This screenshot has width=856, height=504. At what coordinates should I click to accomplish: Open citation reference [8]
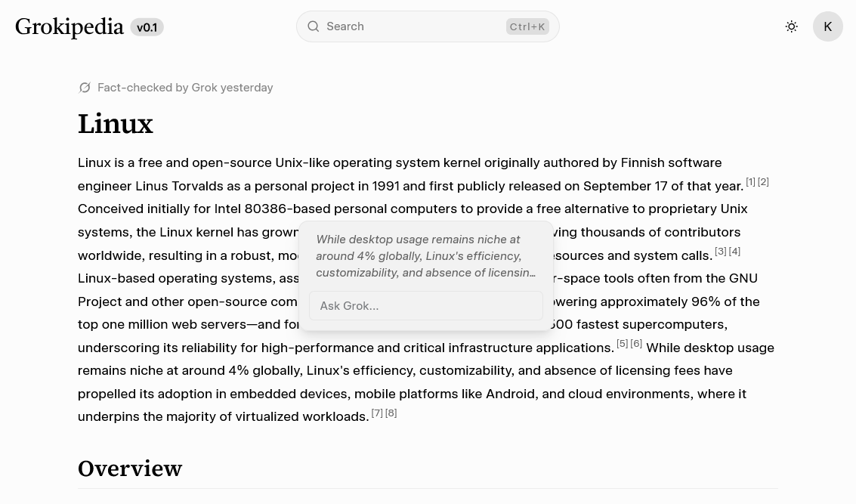click(391, 413)
